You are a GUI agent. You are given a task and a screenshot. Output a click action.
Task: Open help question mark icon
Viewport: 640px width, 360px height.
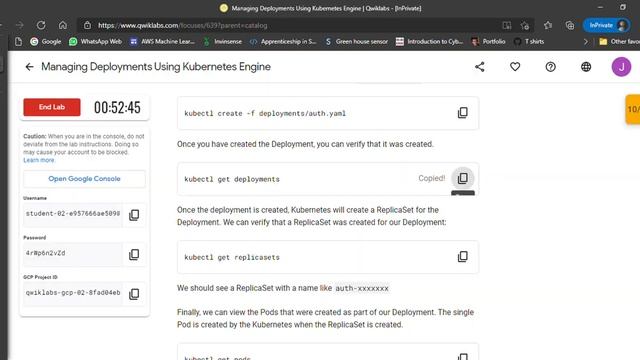coord(551,67)
